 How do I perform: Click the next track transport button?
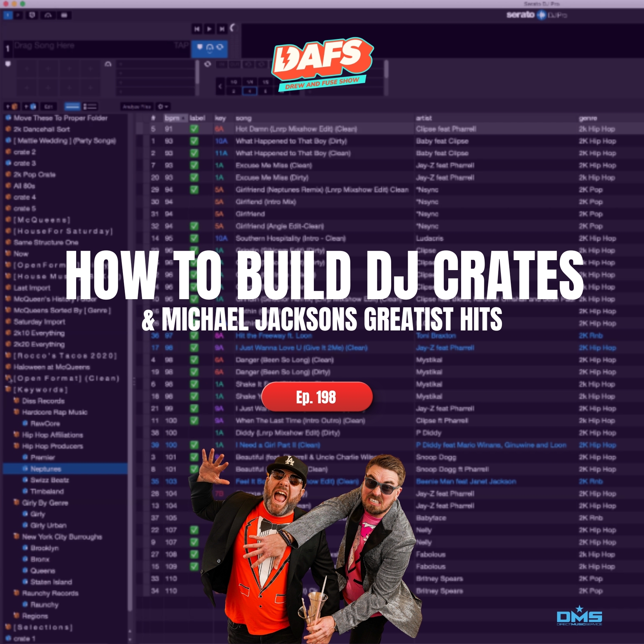222,29
